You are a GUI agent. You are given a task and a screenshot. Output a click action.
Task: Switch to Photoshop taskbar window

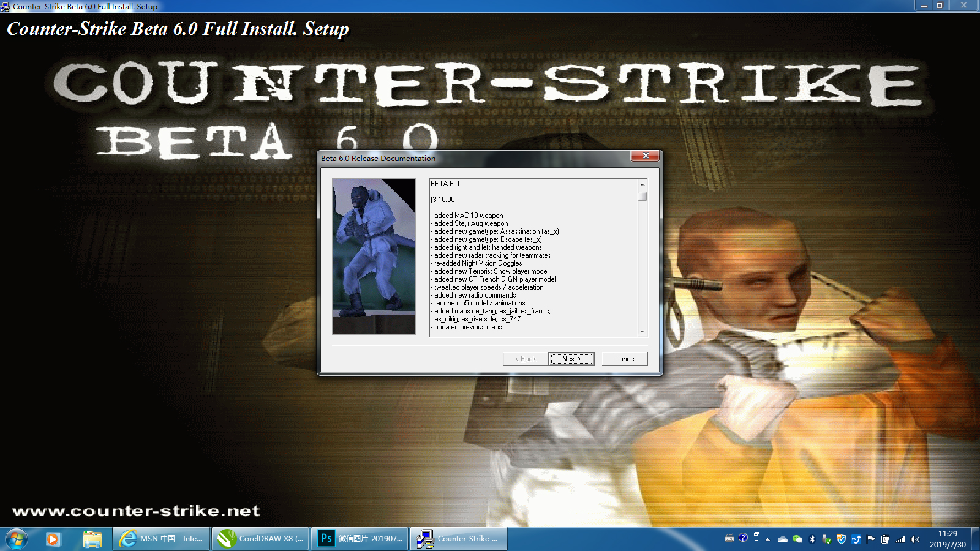coord(360,539)
